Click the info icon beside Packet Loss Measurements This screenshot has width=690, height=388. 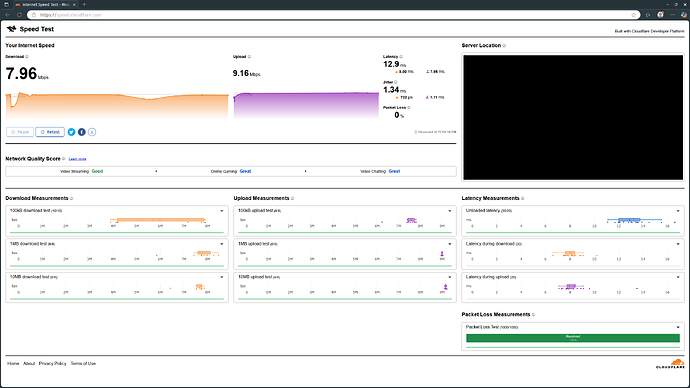[x=533, y=315]
